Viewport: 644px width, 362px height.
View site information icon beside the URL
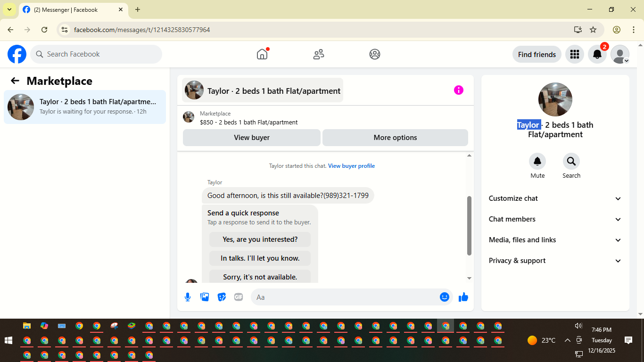[65, 30]
